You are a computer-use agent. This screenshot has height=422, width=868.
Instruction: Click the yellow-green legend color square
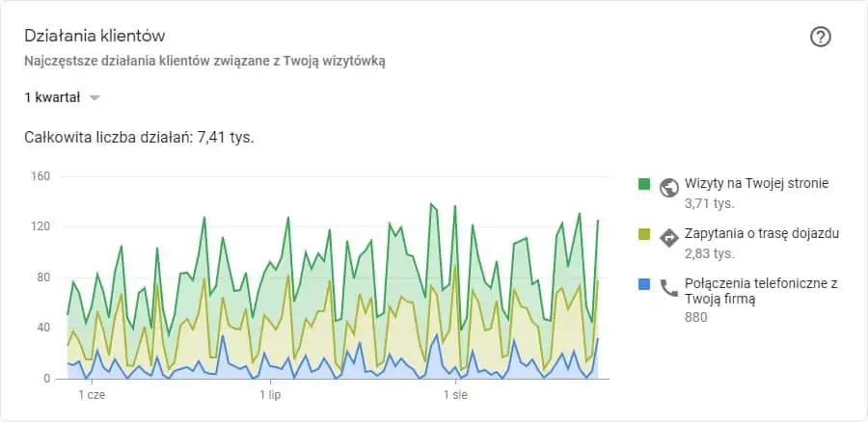pos(644,234)
